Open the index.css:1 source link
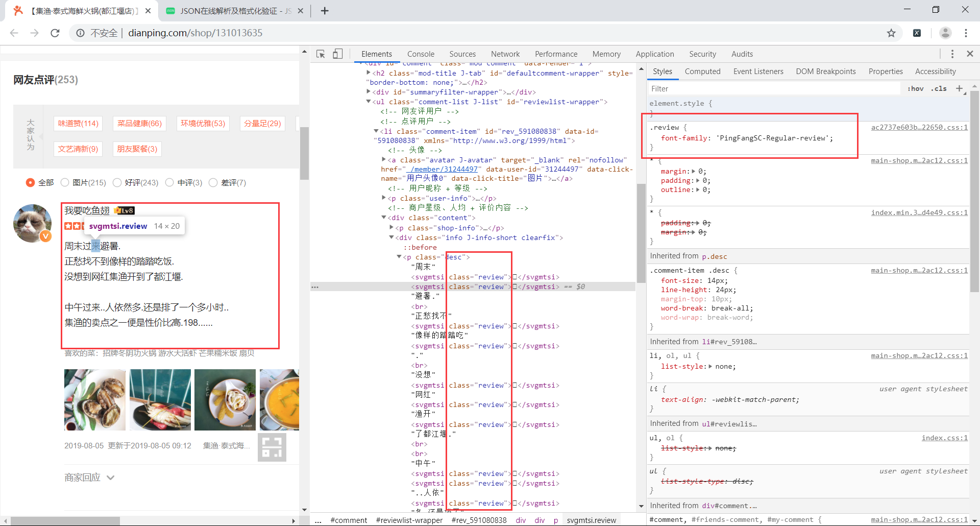This screenshot has width=980, height=526. coord(945,438)
